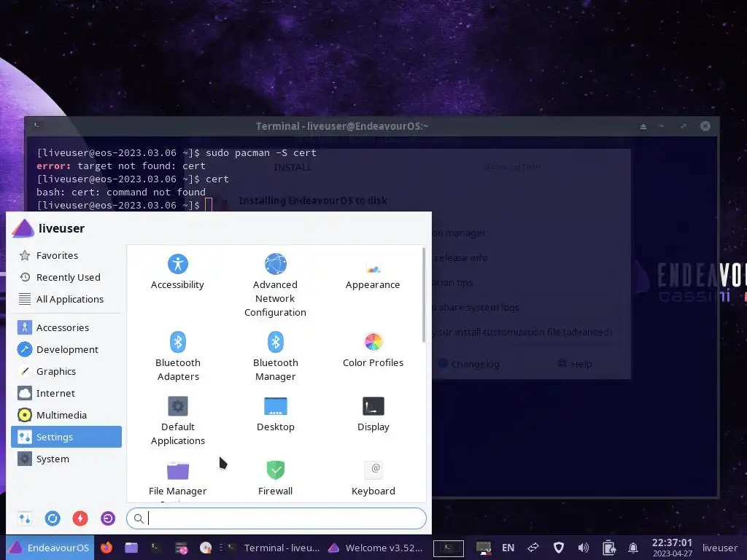Click the Help link in Welcome window
Image resolution: width=747 pixels, height=560 pixels.
coord(575,364)
